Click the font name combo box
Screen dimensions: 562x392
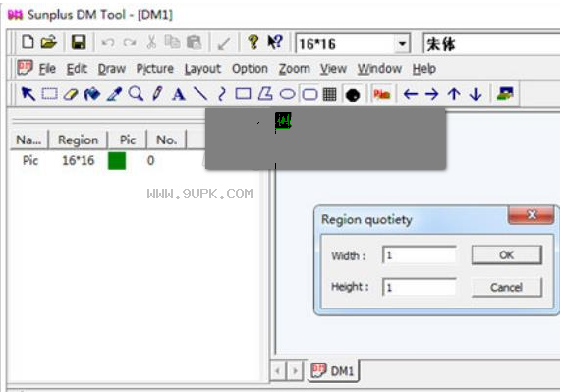coord(491,44)
